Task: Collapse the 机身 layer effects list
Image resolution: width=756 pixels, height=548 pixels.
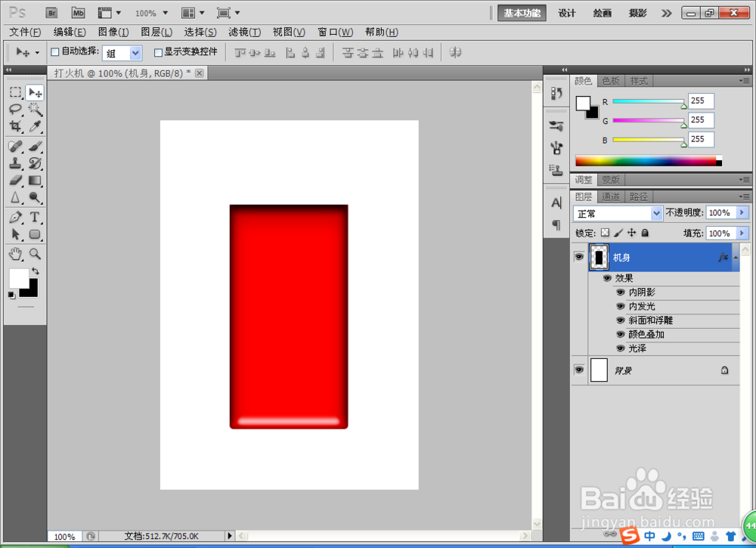Action: (736, 258)
